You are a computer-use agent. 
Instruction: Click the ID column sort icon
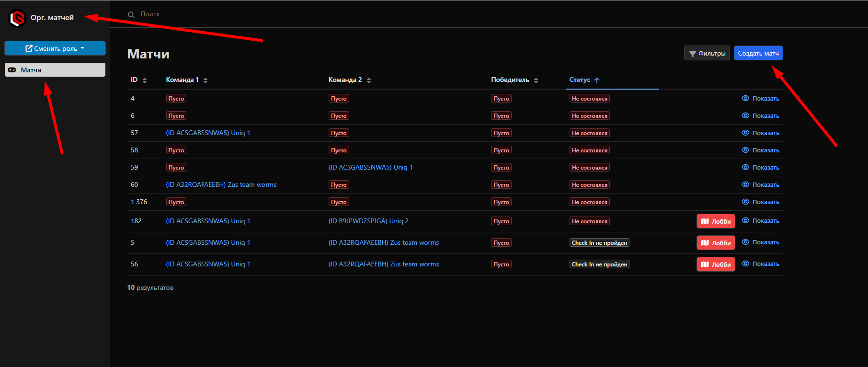coord(145,80)
